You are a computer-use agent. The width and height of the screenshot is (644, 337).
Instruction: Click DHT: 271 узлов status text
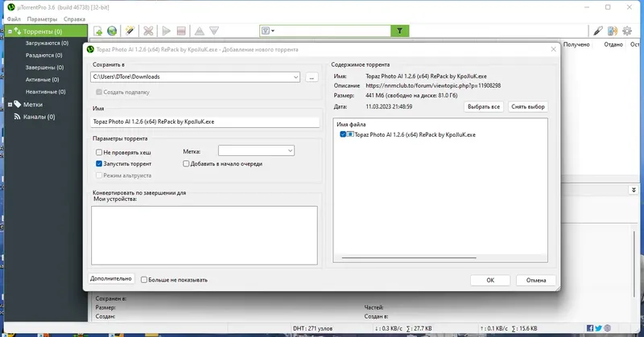coord(312,328)
